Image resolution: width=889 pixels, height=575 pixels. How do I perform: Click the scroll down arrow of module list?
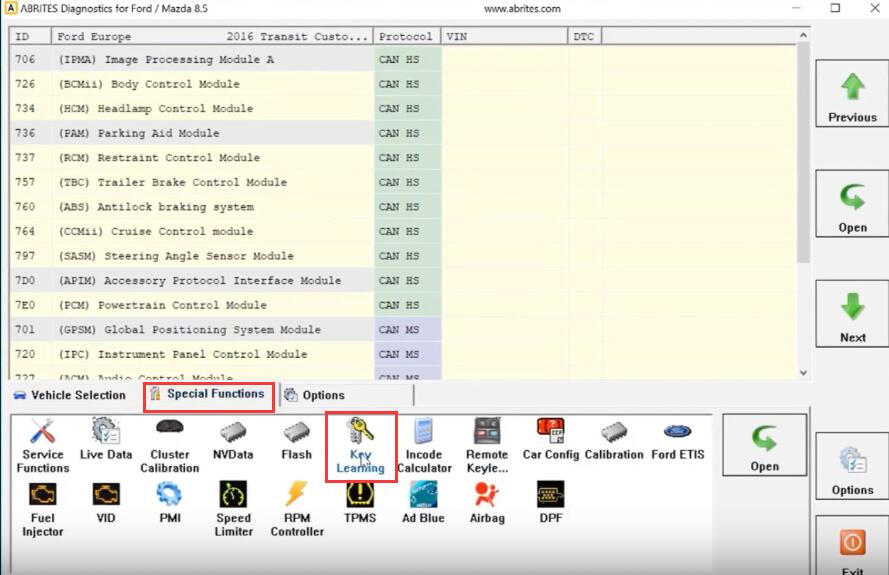coord(803,373)
